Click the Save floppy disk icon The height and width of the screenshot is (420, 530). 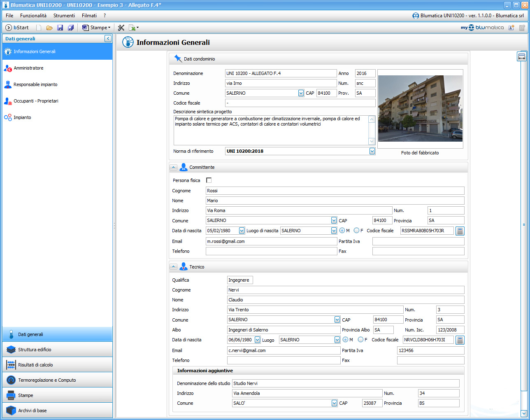point(60,28)
